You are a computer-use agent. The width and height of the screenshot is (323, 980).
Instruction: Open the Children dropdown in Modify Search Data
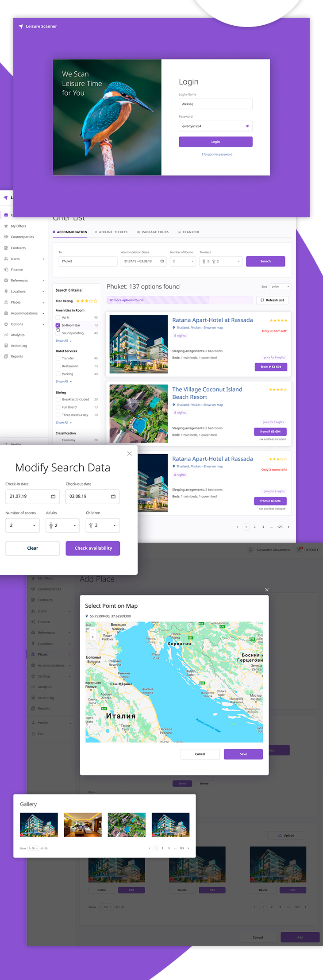pos(103,525)
